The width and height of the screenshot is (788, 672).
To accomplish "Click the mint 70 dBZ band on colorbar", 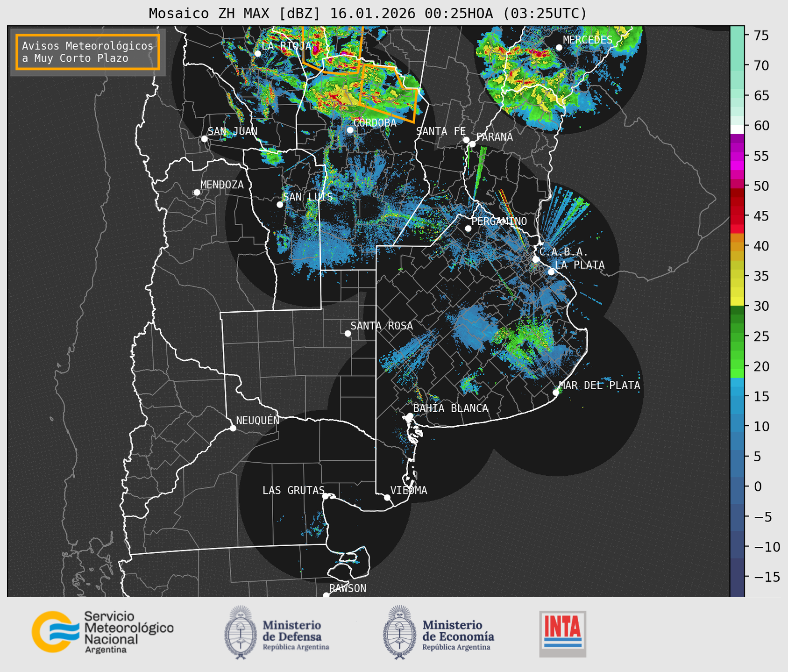I will [x=737, y=65].
